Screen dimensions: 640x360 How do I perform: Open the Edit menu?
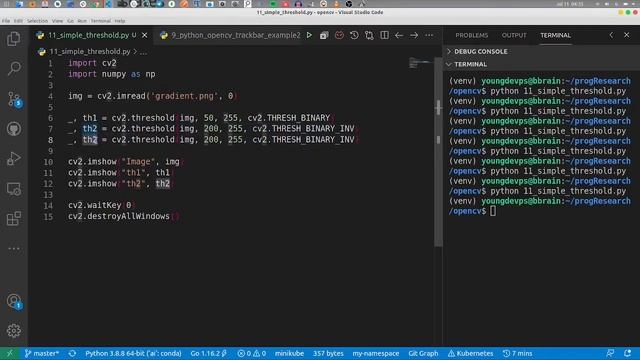(18, 21)
